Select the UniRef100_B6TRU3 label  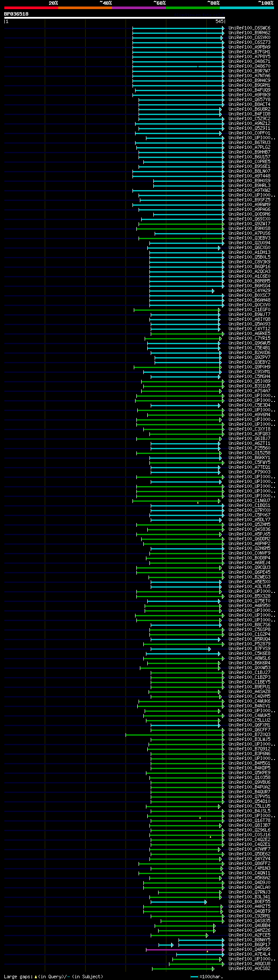pos(249,143)
